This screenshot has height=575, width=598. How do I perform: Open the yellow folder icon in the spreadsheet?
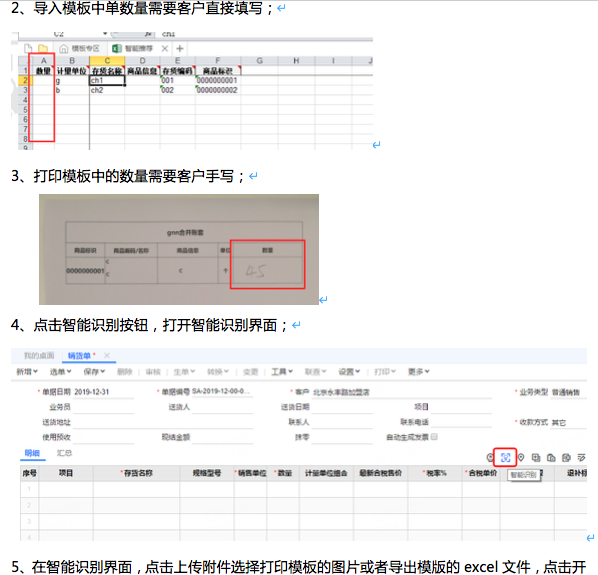43,48
